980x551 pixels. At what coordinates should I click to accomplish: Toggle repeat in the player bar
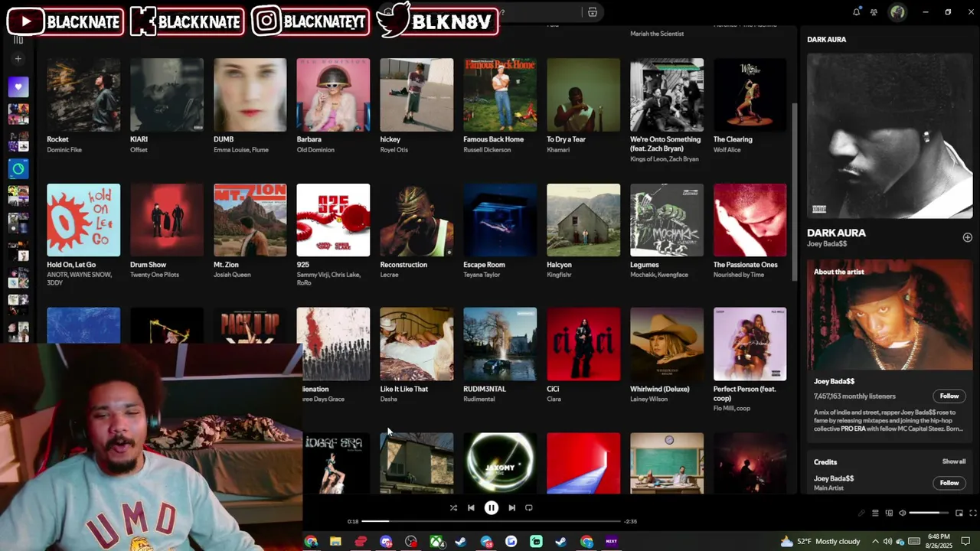pos(529,507)
